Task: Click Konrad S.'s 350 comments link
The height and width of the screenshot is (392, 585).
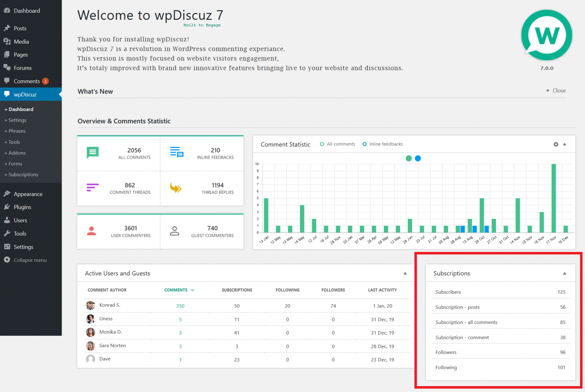Action: tap(180, 306)
